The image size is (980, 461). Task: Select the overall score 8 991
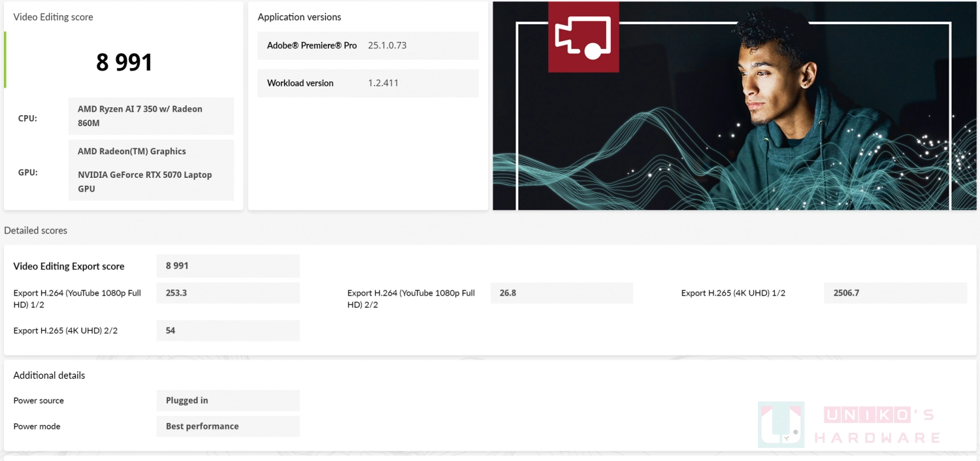[124, 62]
